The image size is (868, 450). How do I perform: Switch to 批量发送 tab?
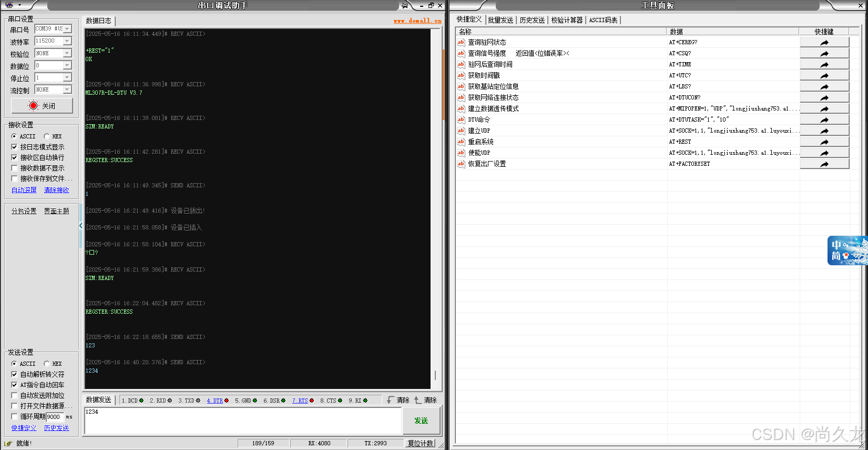(x=501, y=20)
